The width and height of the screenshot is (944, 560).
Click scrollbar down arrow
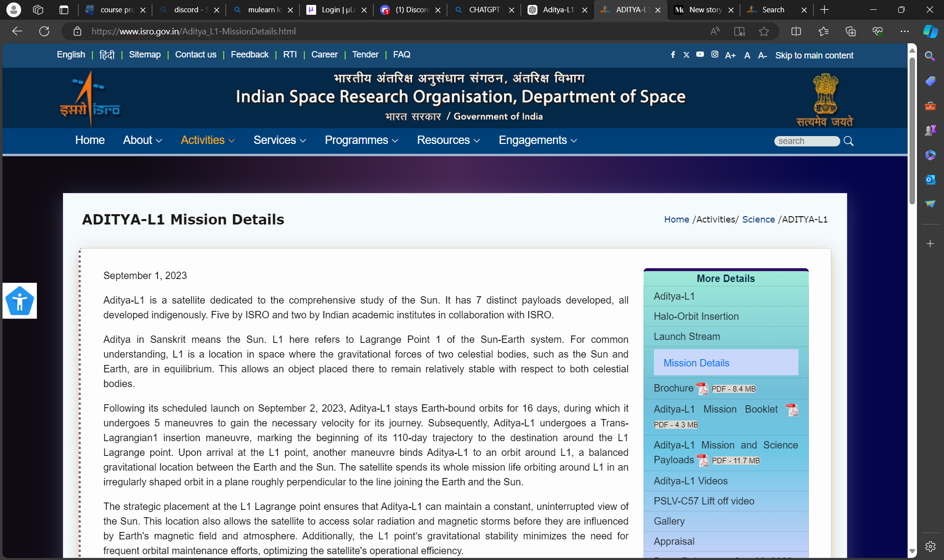912,552
